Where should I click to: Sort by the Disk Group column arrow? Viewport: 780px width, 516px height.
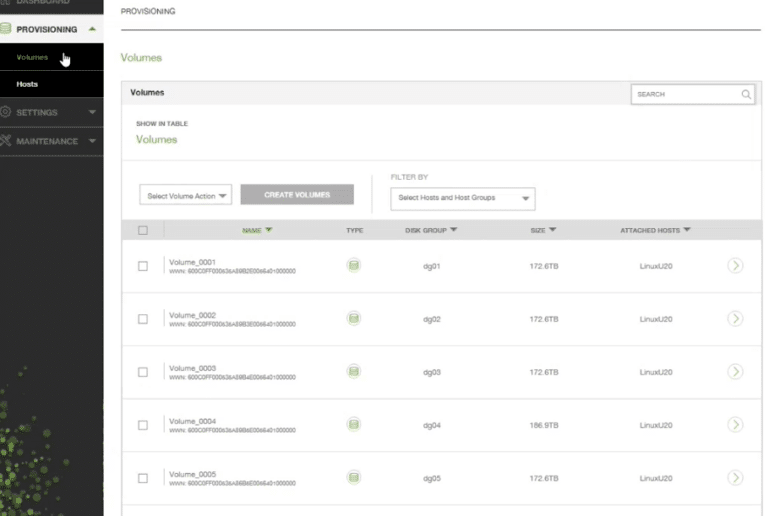453,230
